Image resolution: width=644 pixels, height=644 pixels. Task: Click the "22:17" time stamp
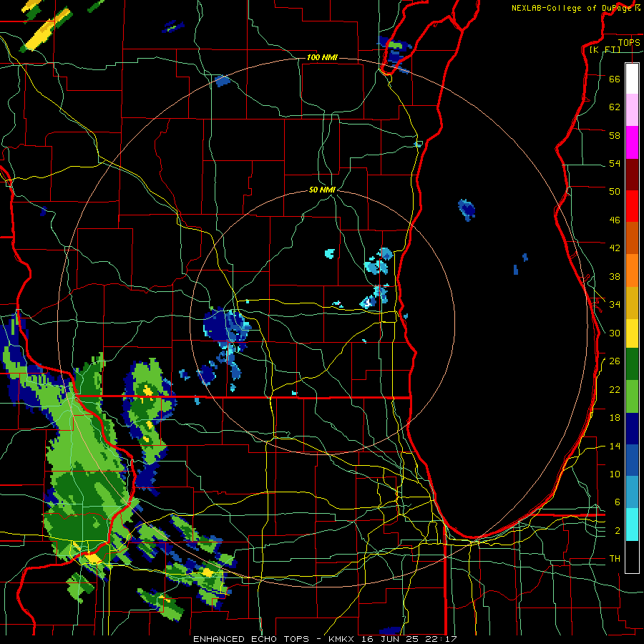tap(441, 639)
